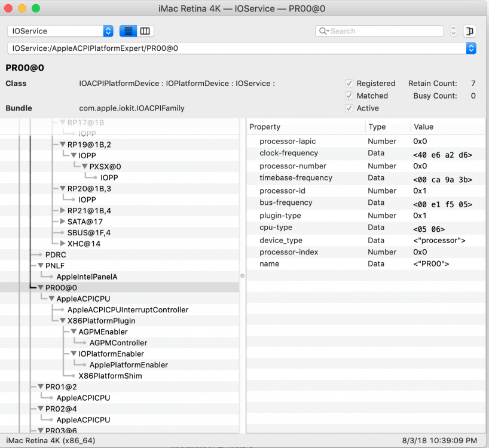Collapse the RP19@1B,2 node
489x448 pixels.
(x=63, y=145)
